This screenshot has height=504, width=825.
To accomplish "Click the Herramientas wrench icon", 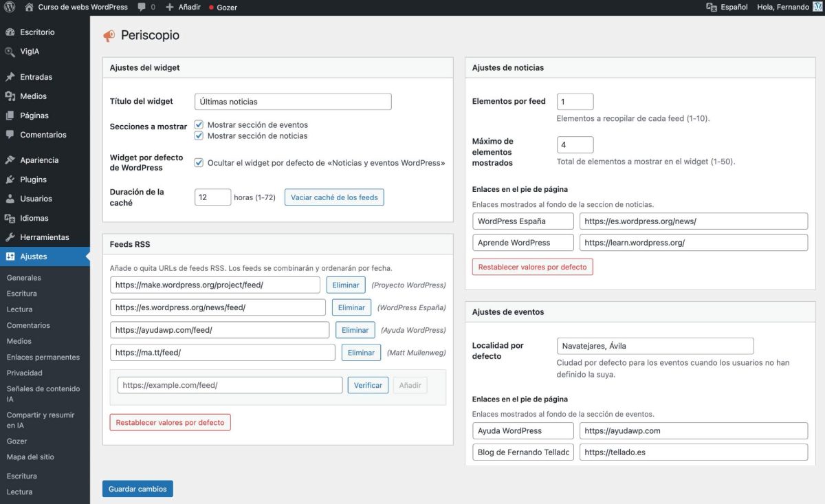I will tap(10, 237).
